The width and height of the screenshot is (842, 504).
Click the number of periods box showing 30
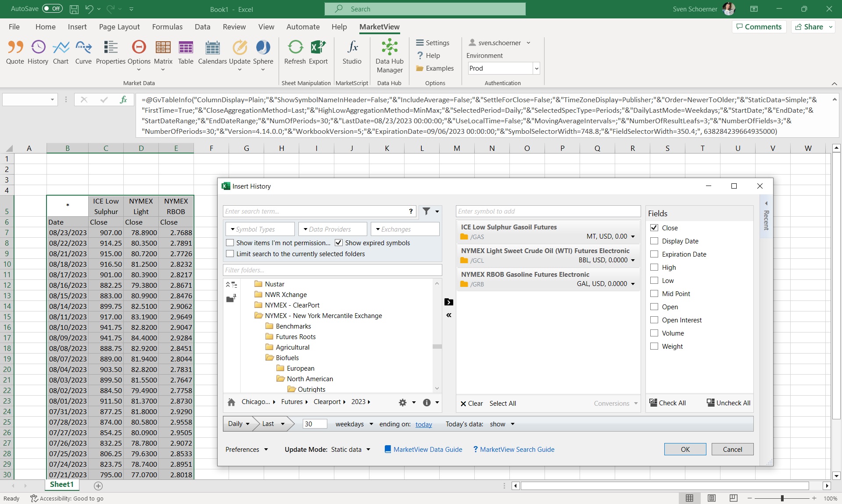point(315,424)
